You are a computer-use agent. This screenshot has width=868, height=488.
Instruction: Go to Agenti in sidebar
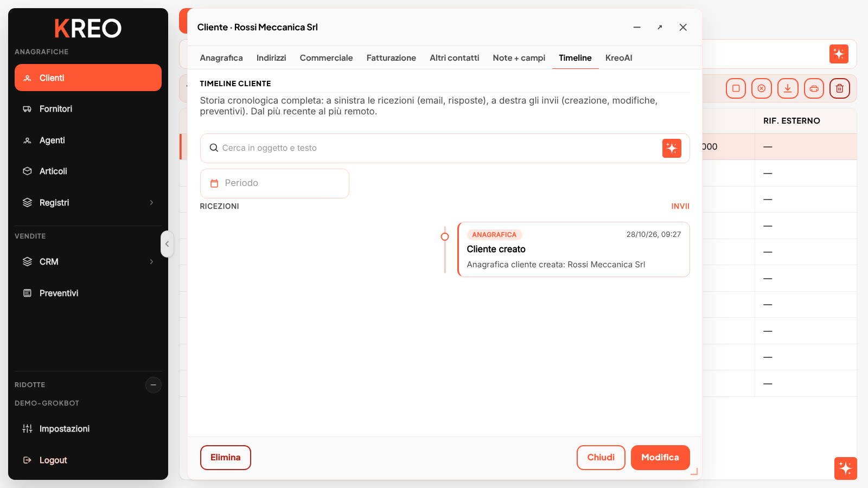click(x=88, y=140)
